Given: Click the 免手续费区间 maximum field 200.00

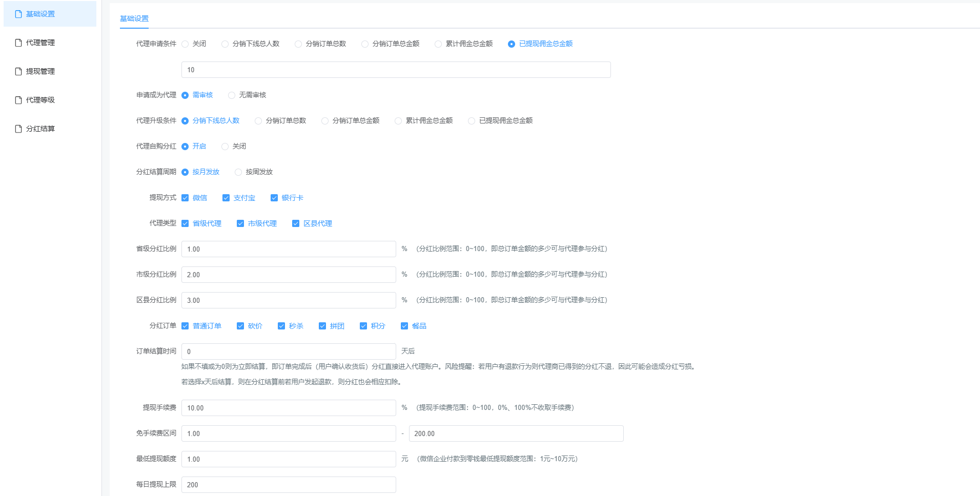Looking at the screenshot, I should point(516,433).
